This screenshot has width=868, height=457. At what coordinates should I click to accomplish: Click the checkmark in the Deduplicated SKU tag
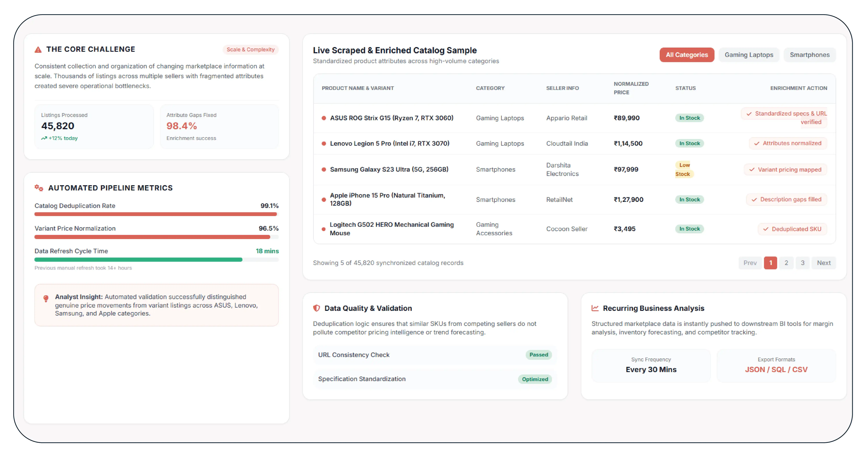coord(766,229)
